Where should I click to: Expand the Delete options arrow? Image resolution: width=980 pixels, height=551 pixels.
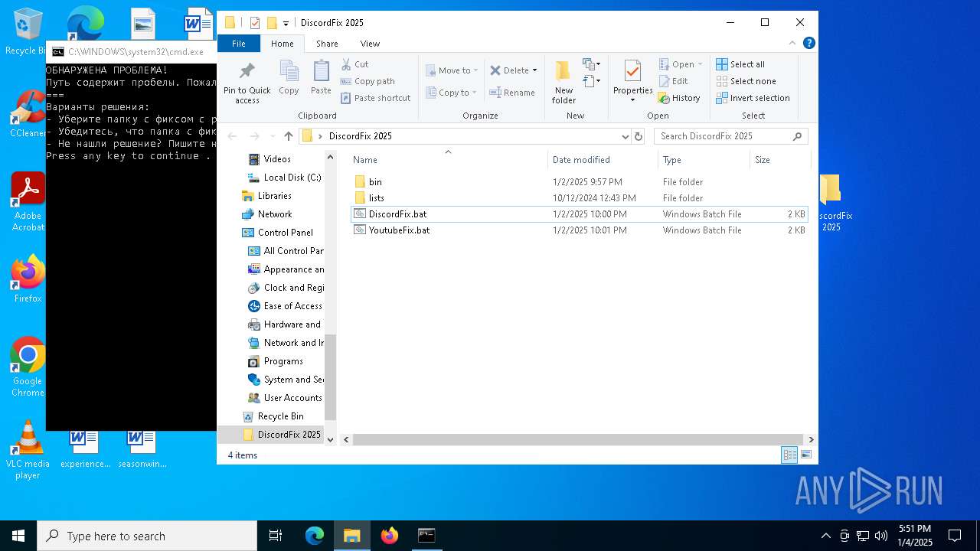coord(534,70)
